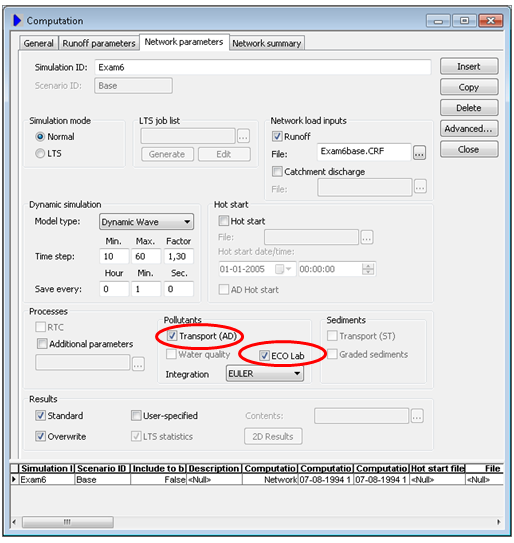Browse for the Additional parameters file
The height and width of the screenshot is (543, 514).
[x=138, y=364]
